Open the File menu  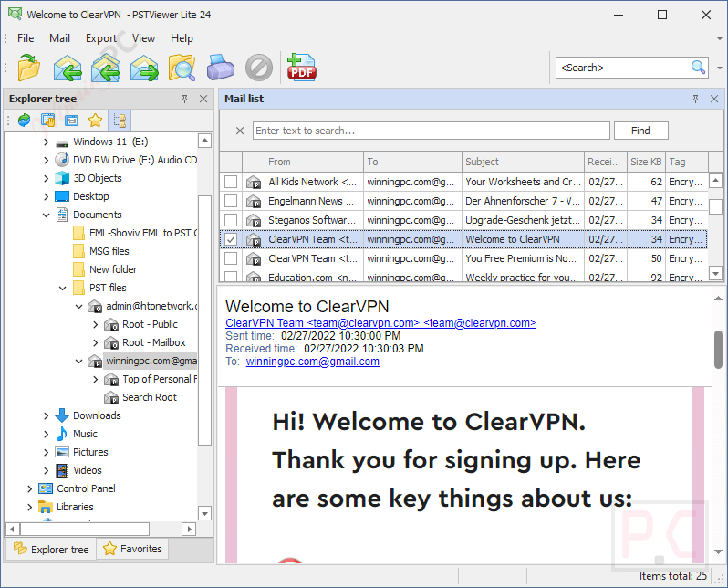pyautogui.click(x=26, y=38)
